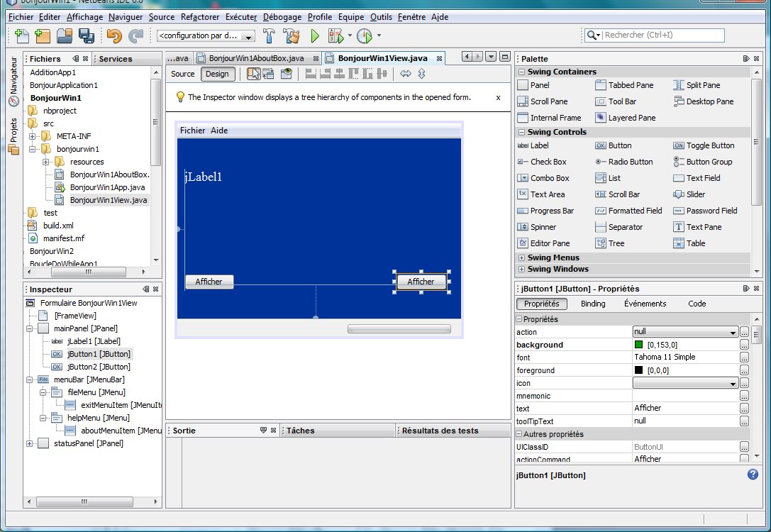
Task: Collapse the mainPanel node in Inspecteur
Action: tap(30, 328)
